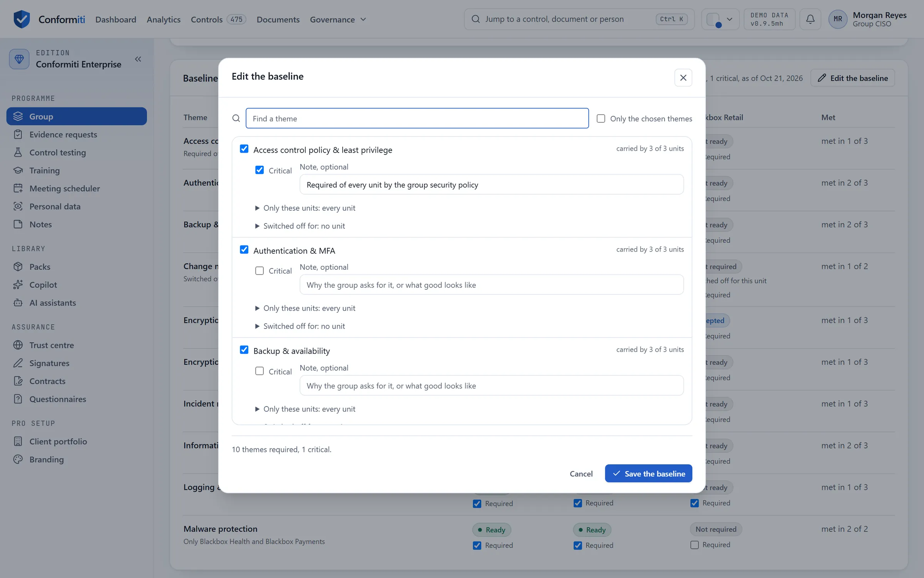Click the Enterprise edition diamond icon
Image resolution: width=924 pixels, height=578 pixels.
[19, 59]
